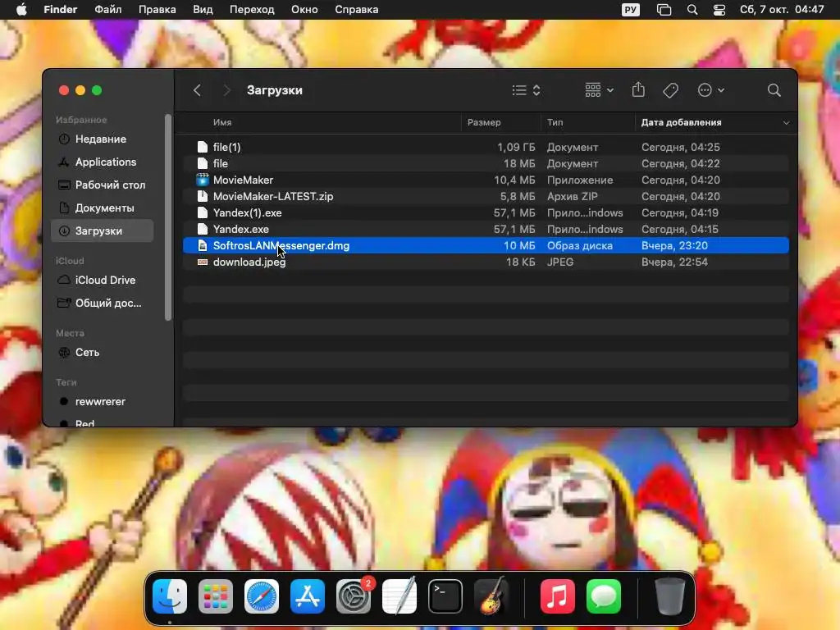The width and height of the screenshot is (840, 630).
Task: Select the file(1) row
Action: click(x=486, y=147)
